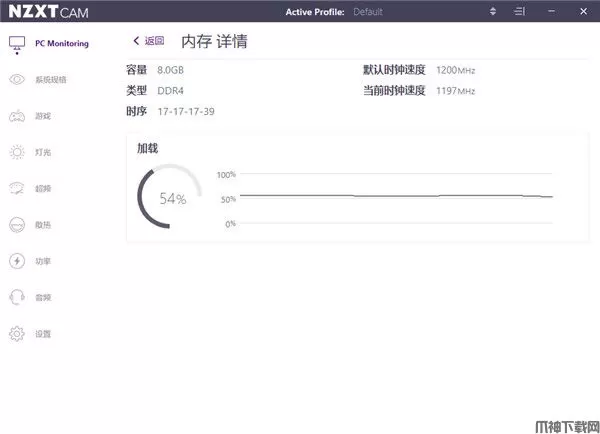The image size is (600, 434).
Task: Click the 默认时钟速度 label
Action: pos(394,70)
